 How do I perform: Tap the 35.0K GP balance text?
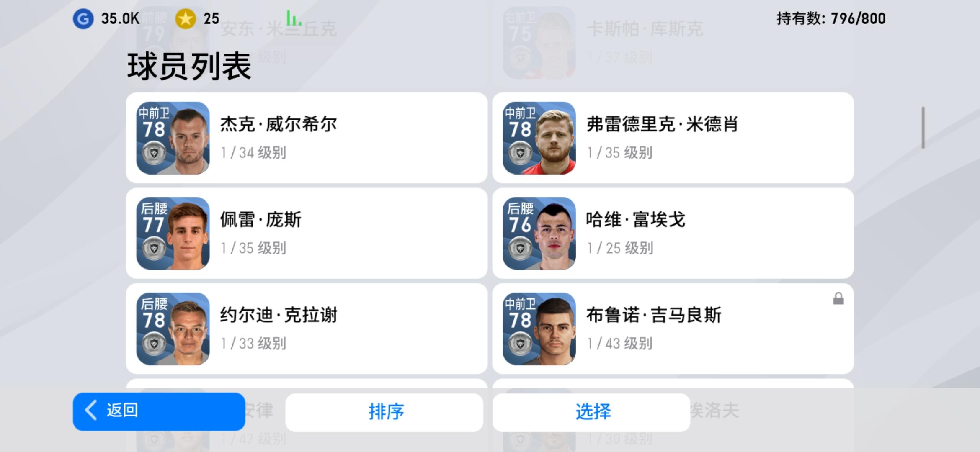point(120,18)
